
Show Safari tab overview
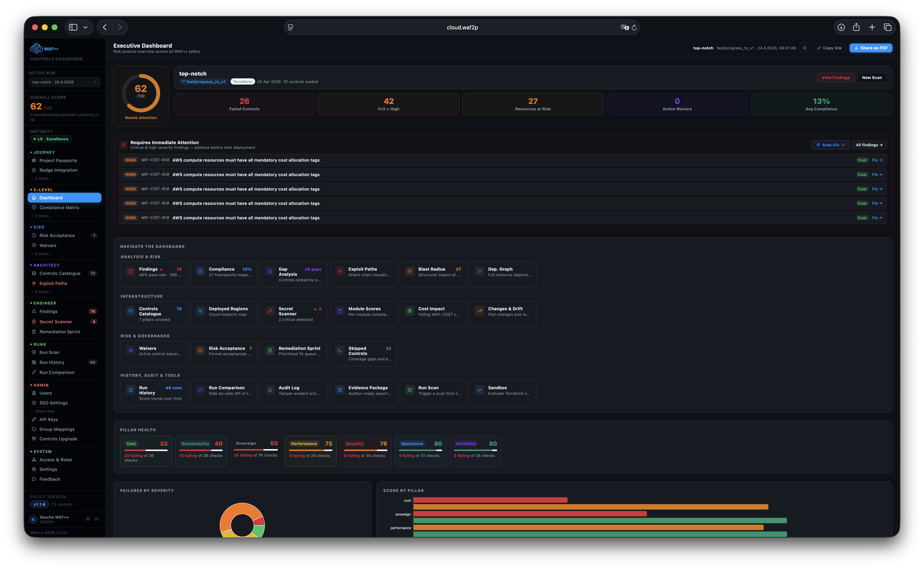tap(888, 27)
